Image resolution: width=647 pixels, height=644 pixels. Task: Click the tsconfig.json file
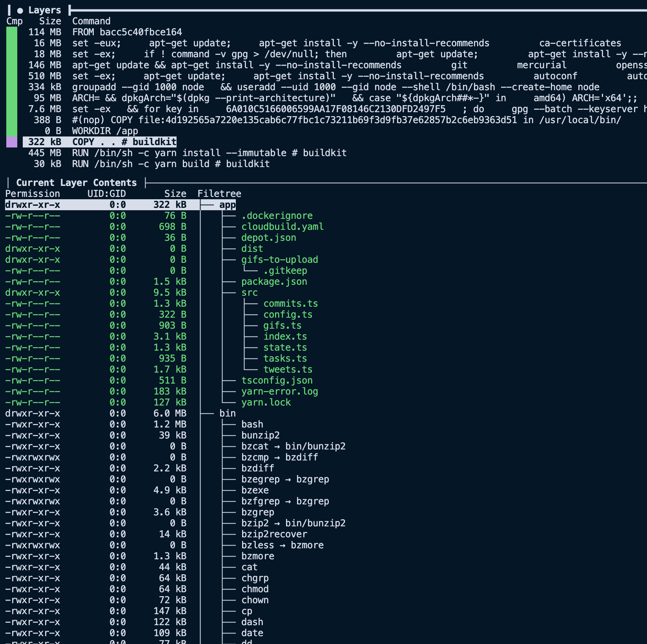277,380
